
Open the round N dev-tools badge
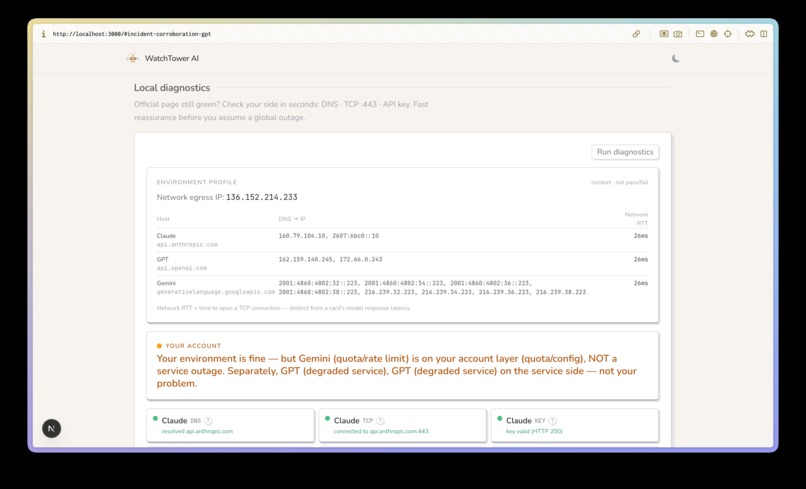51,428
